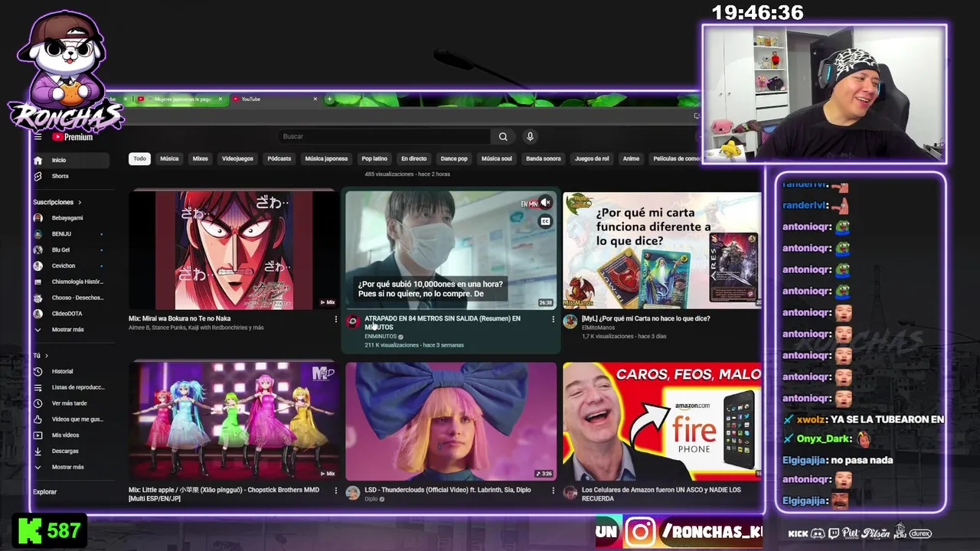Viewport: 980px width, 551px height.
Task: Search with the magnifier icon button
Action: pos(503,136)
